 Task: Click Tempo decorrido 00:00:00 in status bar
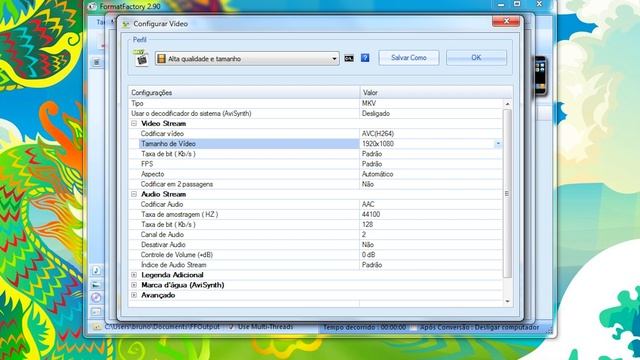coord(364,327)
